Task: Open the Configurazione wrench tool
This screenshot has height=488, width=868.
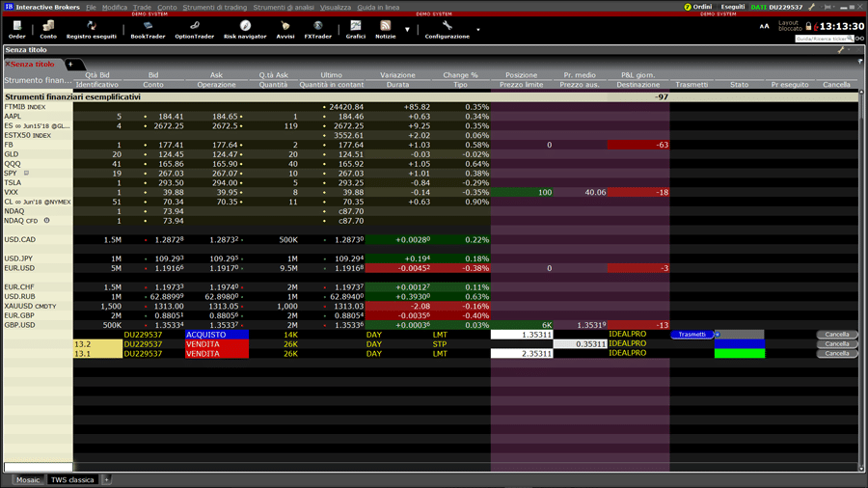Action: coord(447,29)
